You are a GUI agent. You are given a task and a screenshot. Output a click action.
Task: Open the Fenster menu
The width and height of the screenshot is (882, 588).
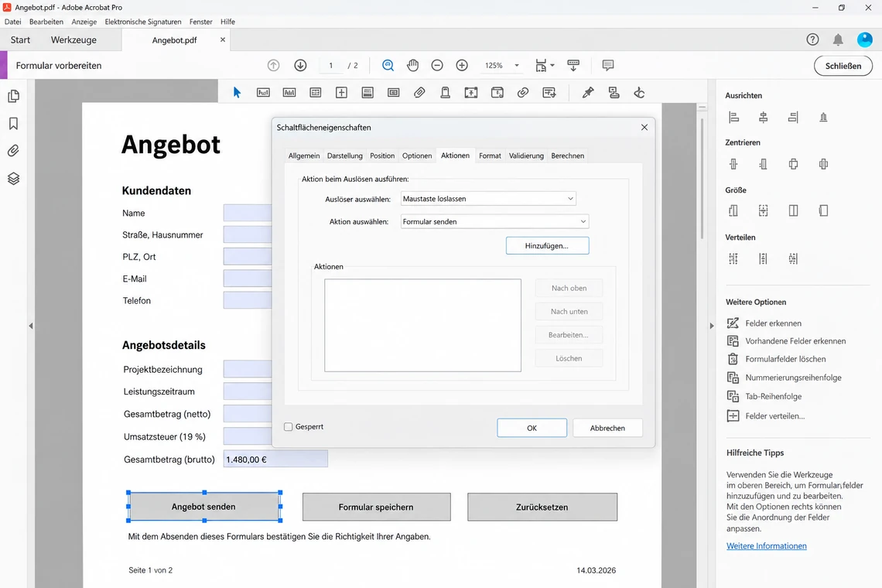[201, 22]
